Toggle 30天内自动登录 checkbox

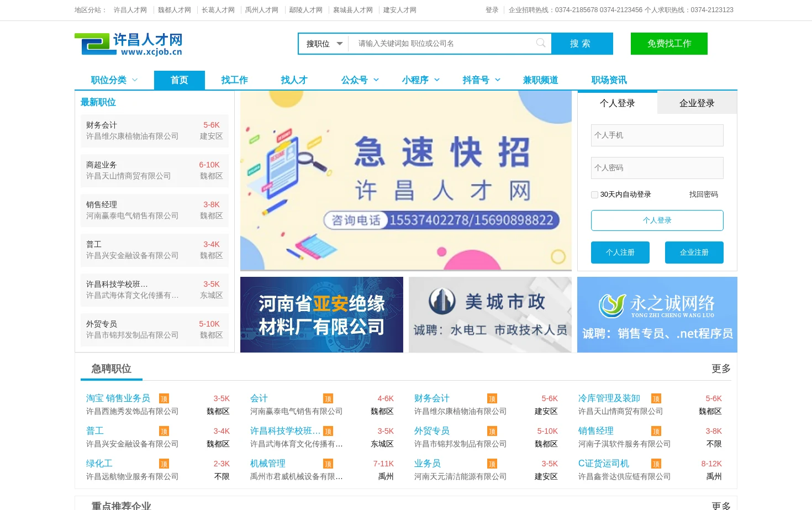pyautogui.click(x=594, y=194)
